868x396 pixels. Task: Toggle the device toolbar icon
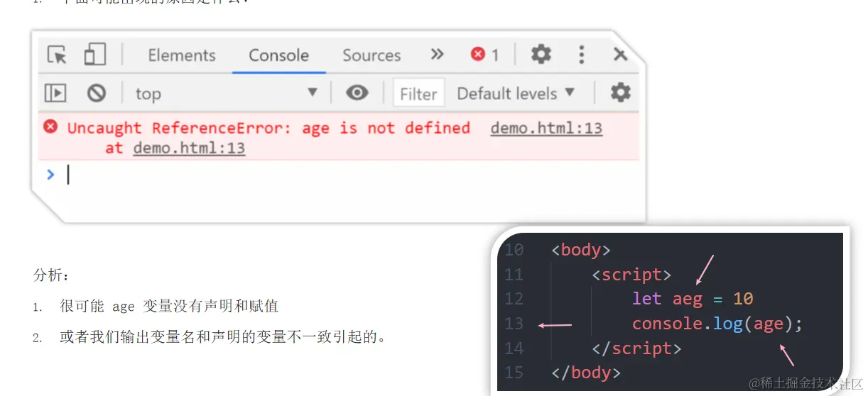coord(94,55)
